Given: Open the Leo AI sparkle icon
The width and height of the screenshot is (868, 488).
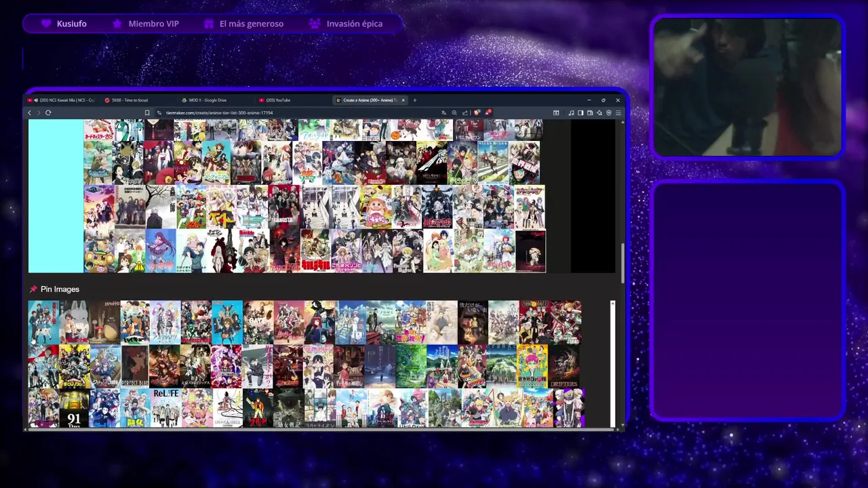Looking at the screenshot, I should click(x=599, y=113).
